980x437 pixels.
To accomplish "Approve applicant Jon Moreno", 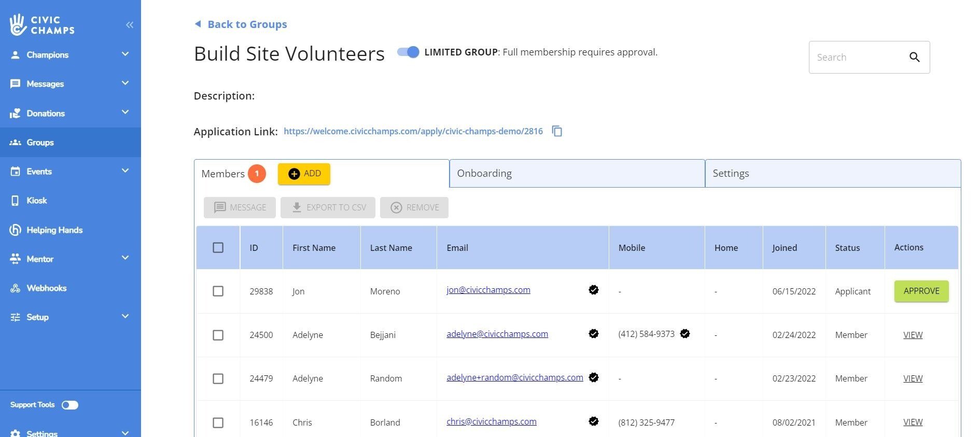I will click(x=921, y=291).
